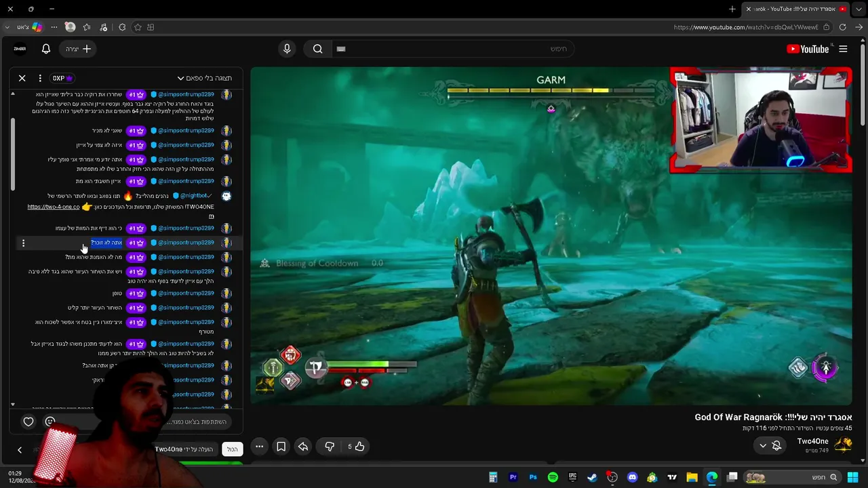Open options for the highlighted chat message
Viewport: 868px width, 488px height.
[x=23, y=243]
